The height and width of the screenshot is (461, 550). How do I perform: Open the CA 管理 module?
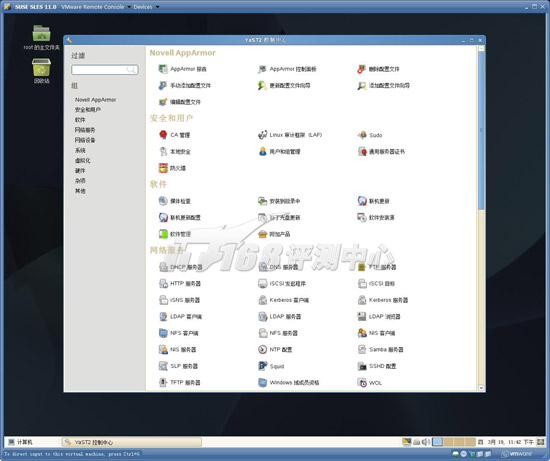tap(174, 135)
